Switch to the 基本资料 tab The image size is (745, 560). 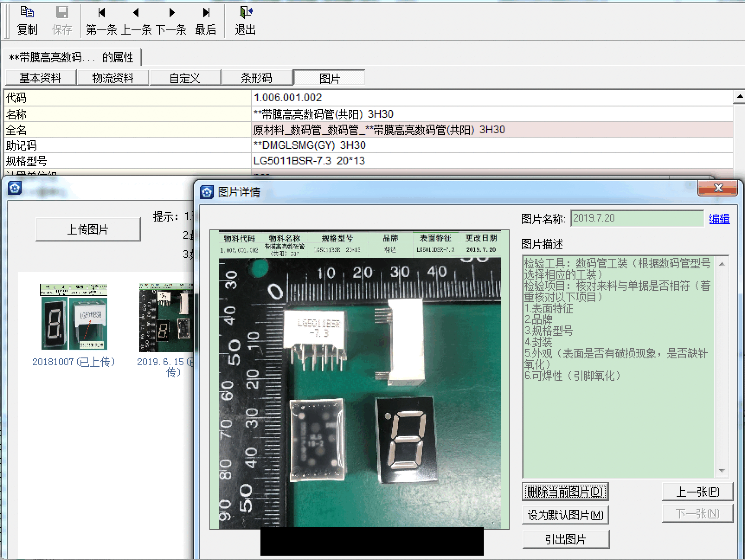40,78
